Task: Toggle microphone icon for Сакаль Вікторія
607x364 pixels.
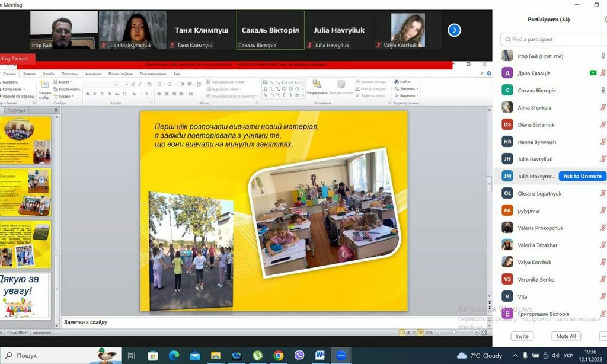Action: [x=603, y=90]
